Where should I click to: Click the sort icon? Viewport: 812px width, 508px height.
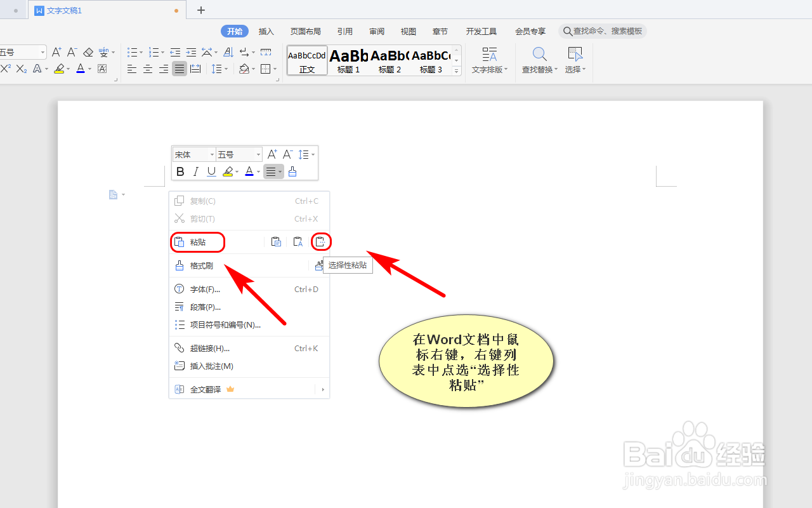(229, 52)
